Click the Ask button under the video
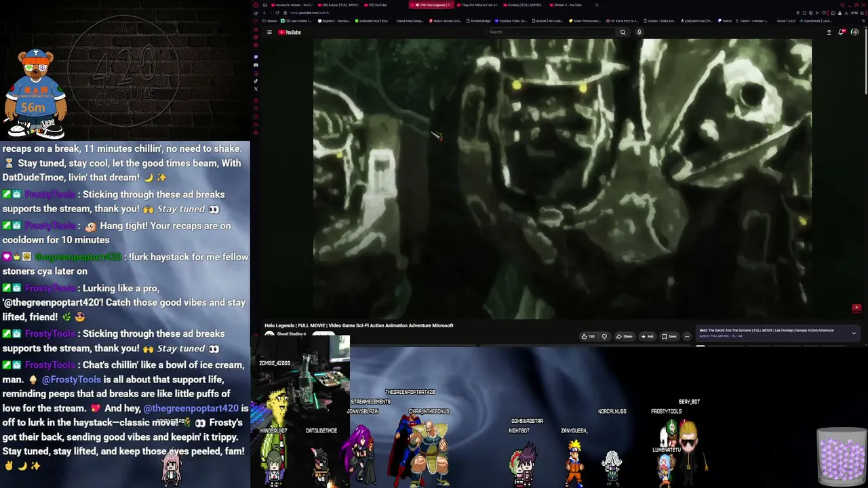 click(x=648, y=336)
